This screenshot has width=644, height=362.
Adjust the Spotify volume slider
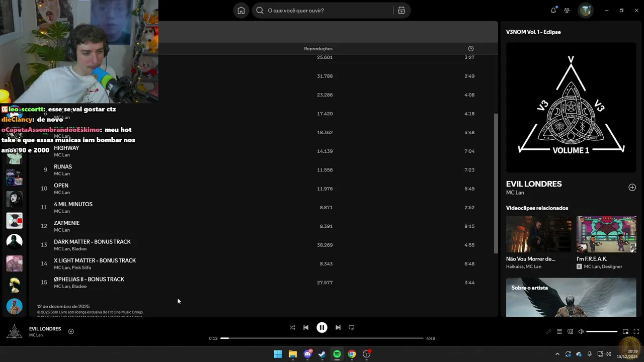tap(602, 331)
